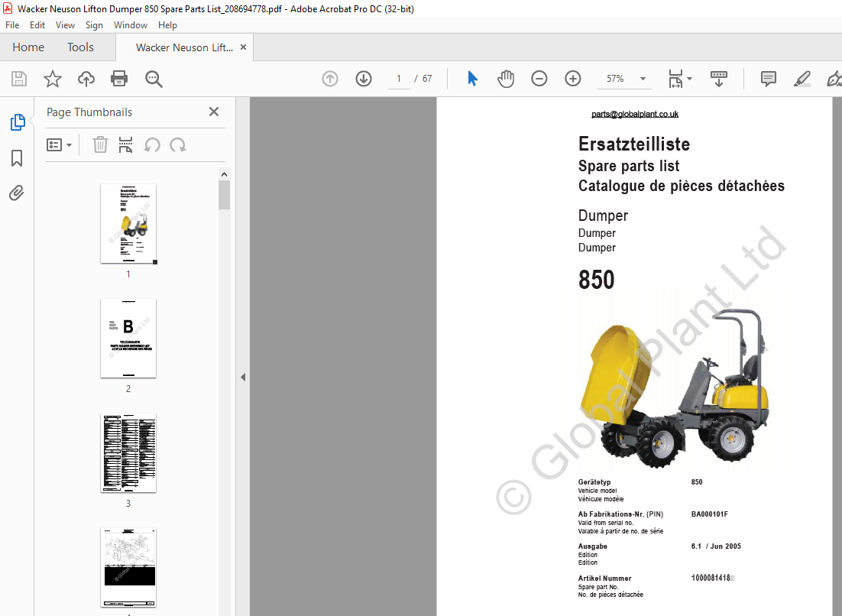
Task: Add document to starred favorites
Action: click(x=53, y=79)
